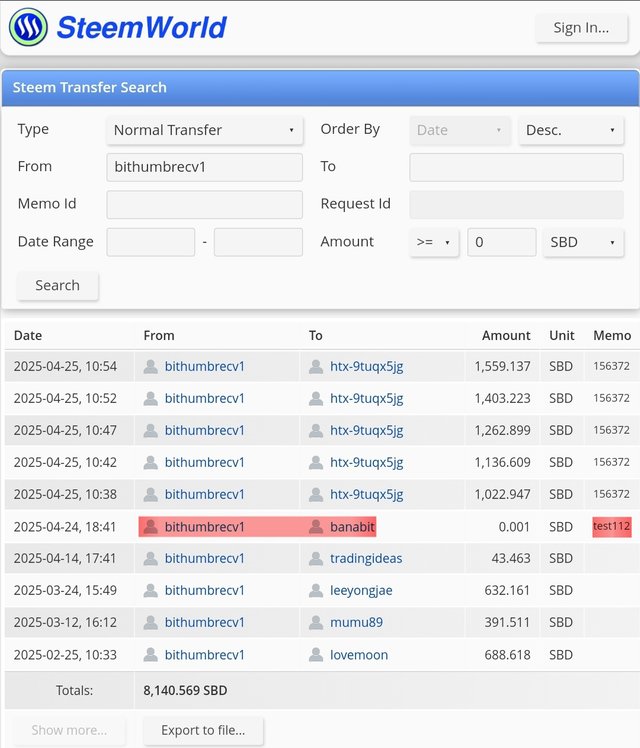The height and width of the screenshot is (748, 640).
Task: Open the tradingideas account link
Action: 366,559
